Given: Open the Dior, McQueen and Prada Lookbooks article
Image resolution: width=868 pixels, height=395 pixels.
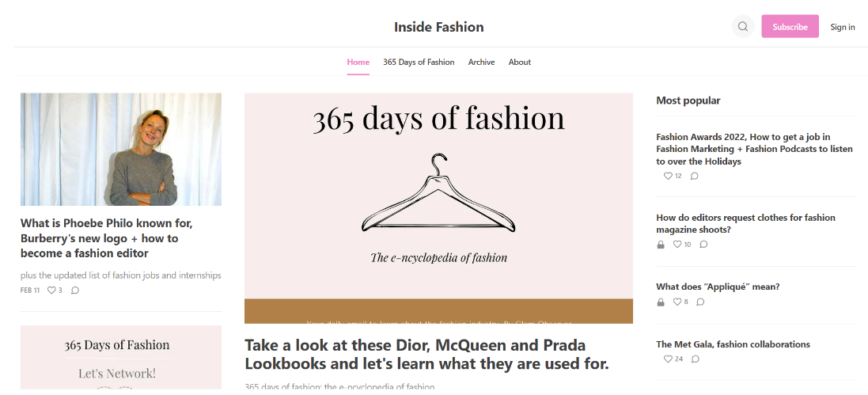Looking at the screenshot, I should pyautogui.click(x=426, y=355).
